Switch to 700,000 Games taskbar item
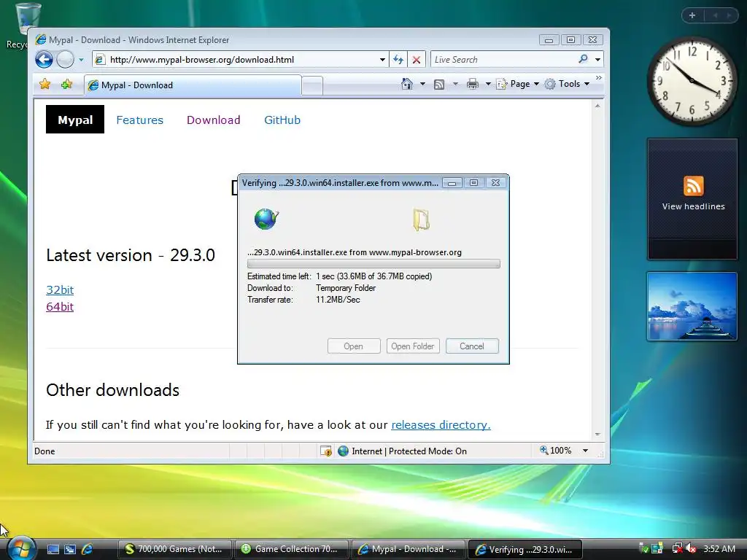Viewport: 747px width, 560px height. click(x=174, y=549)
